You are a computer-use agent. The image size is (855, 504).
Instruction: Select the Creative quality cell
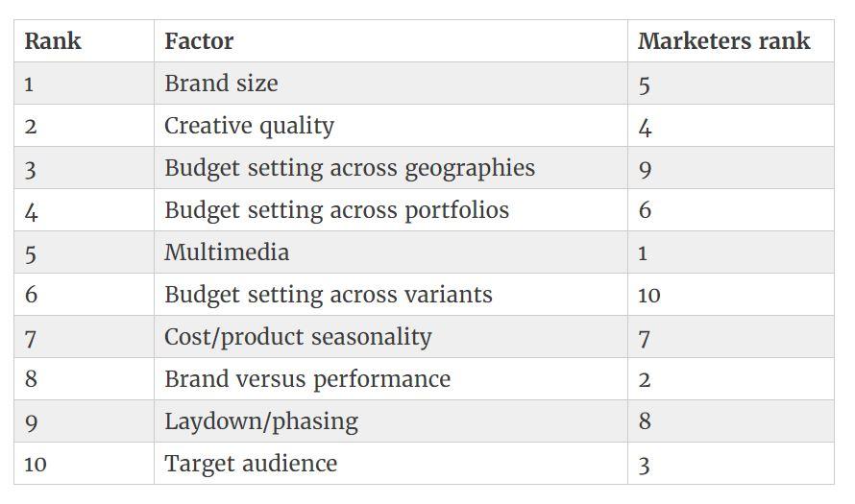tap(249, 126)
